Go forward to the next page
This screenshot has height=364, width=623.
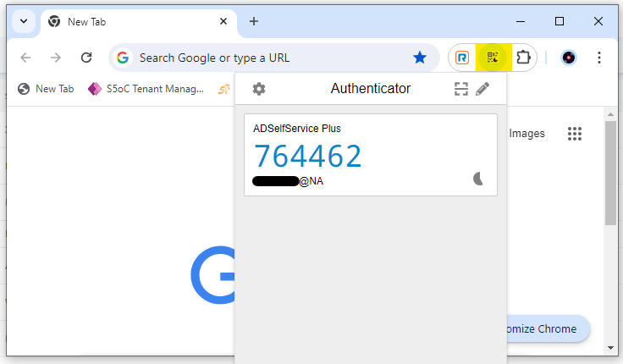click(56, 58)
